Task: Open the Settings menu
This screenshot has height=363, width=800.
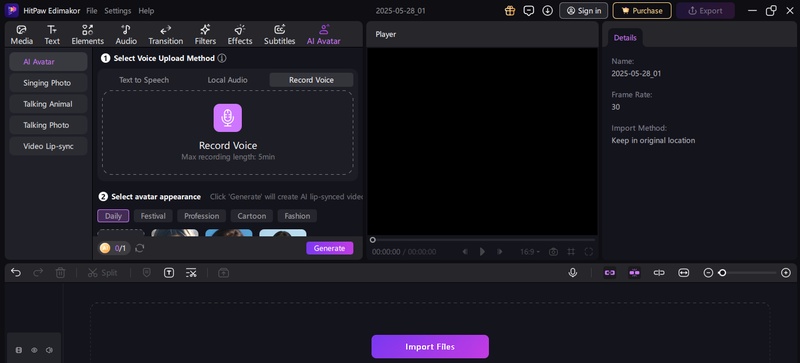Action: coord(118,11)
